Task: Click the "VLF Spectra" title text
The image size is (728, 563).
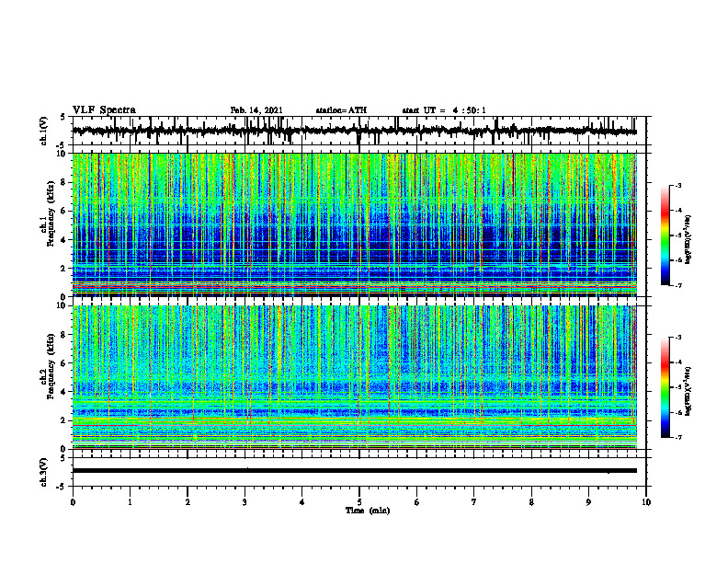Action: coord(104,110)
